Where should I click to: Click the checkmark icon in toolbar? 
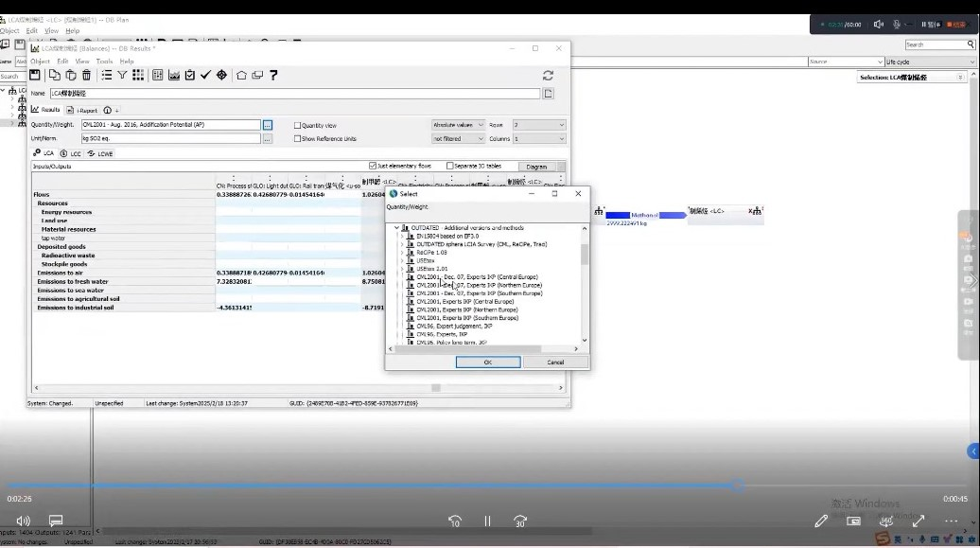[205, 76]
